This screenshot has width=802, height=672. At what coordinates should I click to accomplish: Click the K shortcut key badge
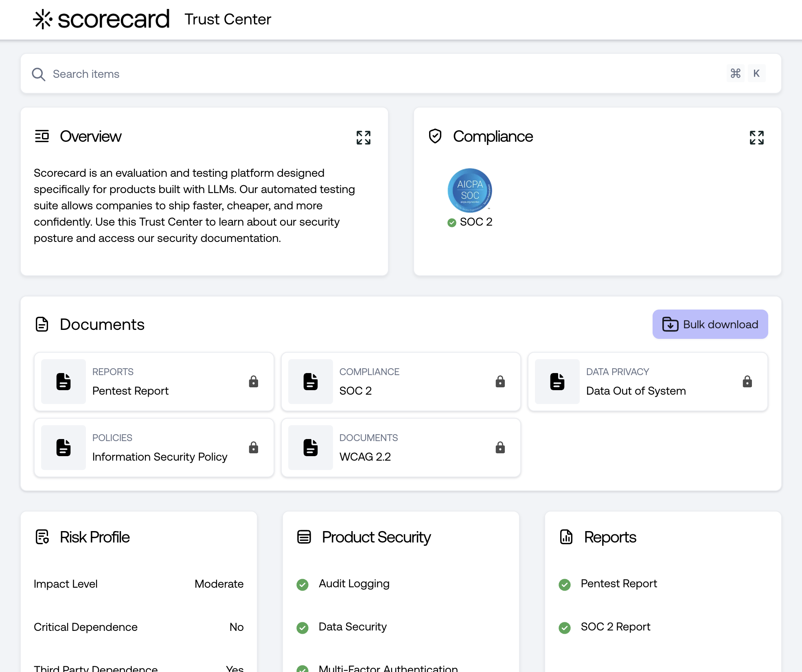pos(756,73)
